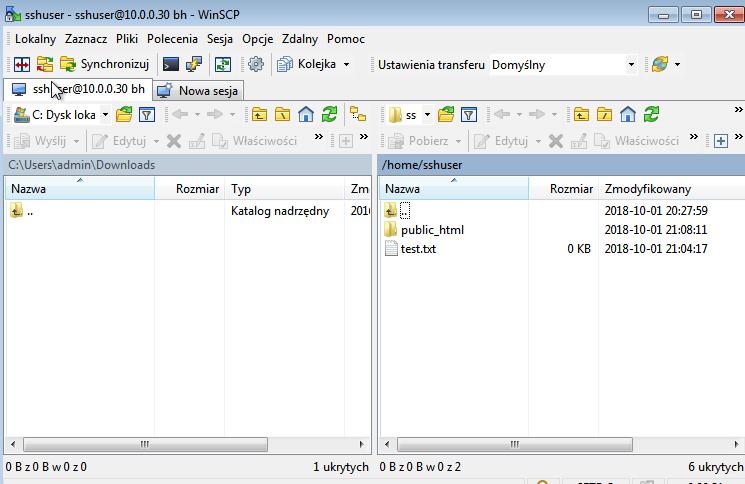Expand the Kolejka dropdown arrow
This screenshot has width=745, height=484.
click(346, 64)
